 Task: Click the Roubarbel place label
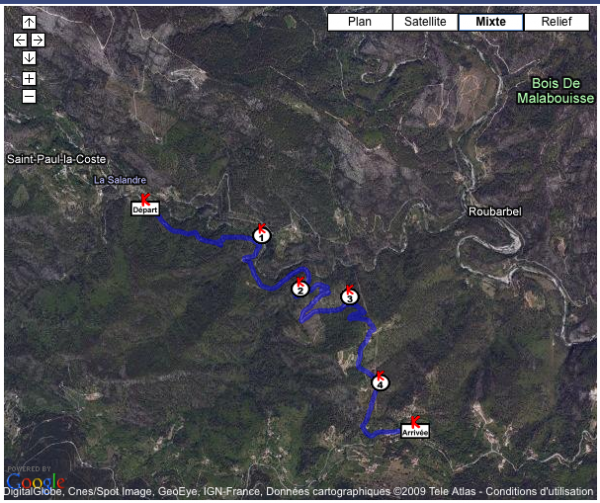click(x=495, y=211)
